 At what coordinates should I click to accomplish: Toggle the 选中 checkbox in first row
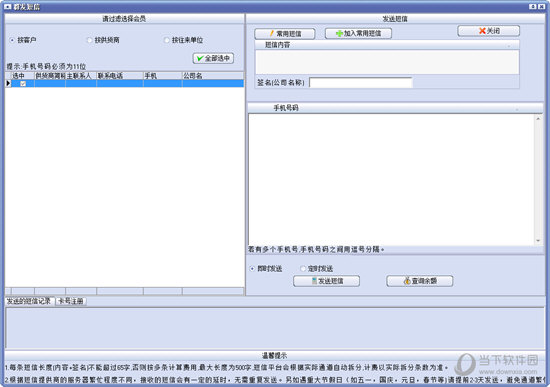click(x=23, y=84)
